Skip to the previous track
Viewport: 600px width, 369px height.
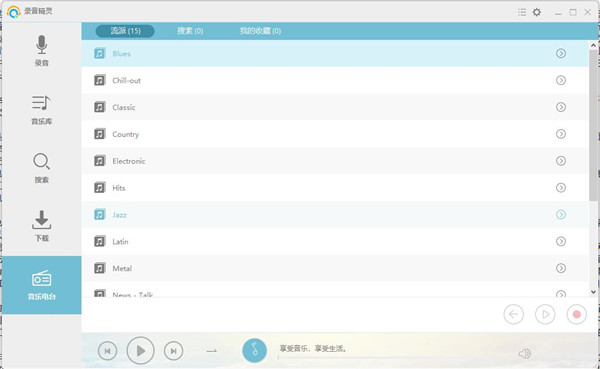[x=107, y=351]
